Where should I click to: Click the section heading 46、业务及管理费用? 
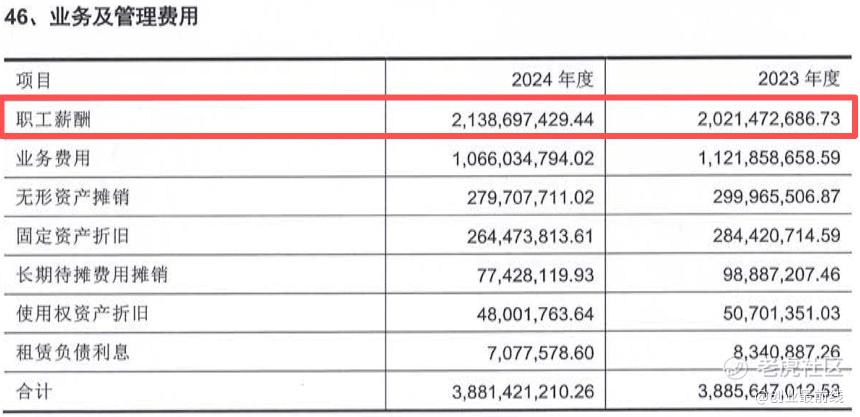coord(101,18)
